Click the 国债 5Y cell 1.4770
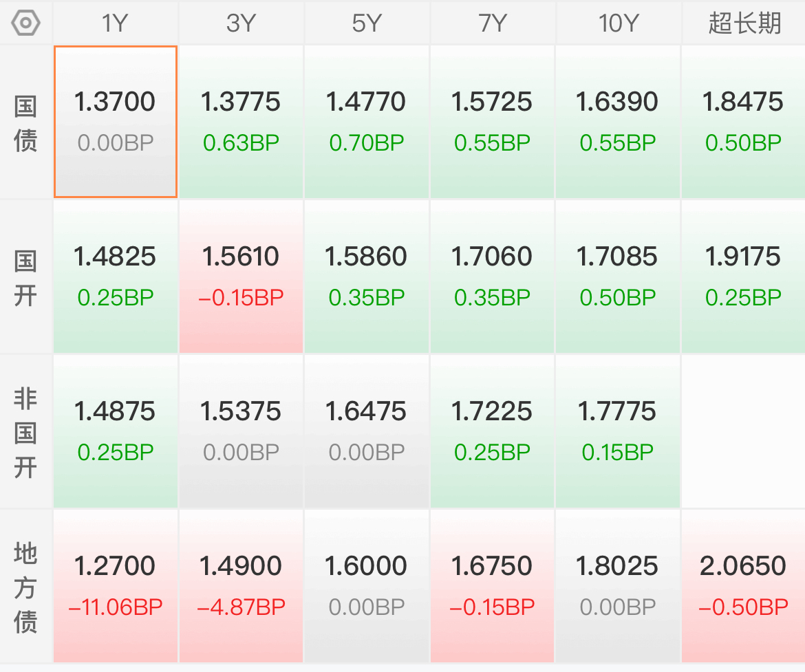Viewport: 805px width, 672px height. tap(367, 122)
